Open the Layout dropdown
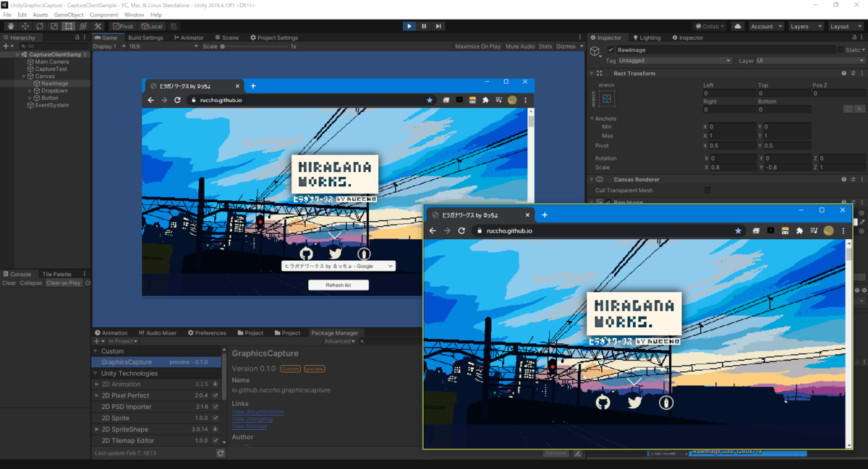 846,26
